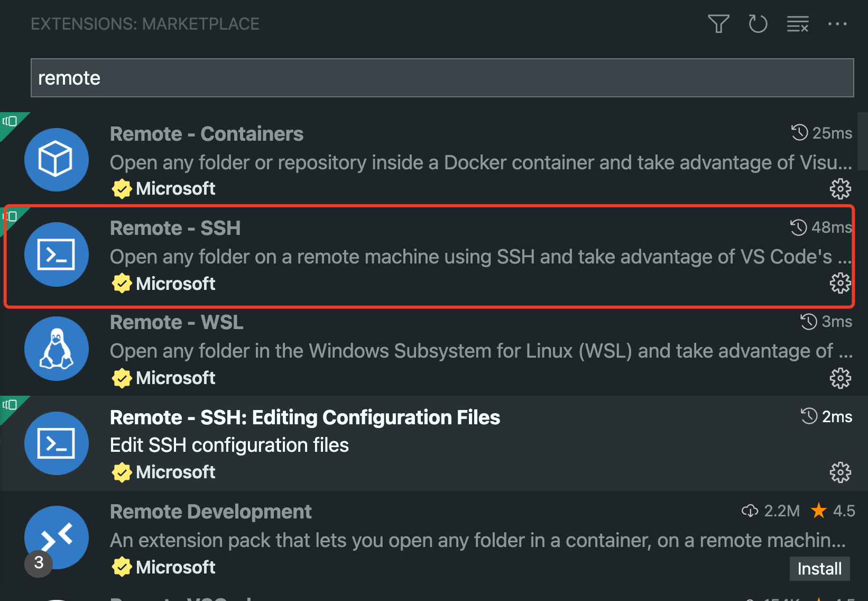Click the remote indicator badge on Remote - Containers
Image resolution: width=868 pixels, height=601 pixels.
coord(10,122)
